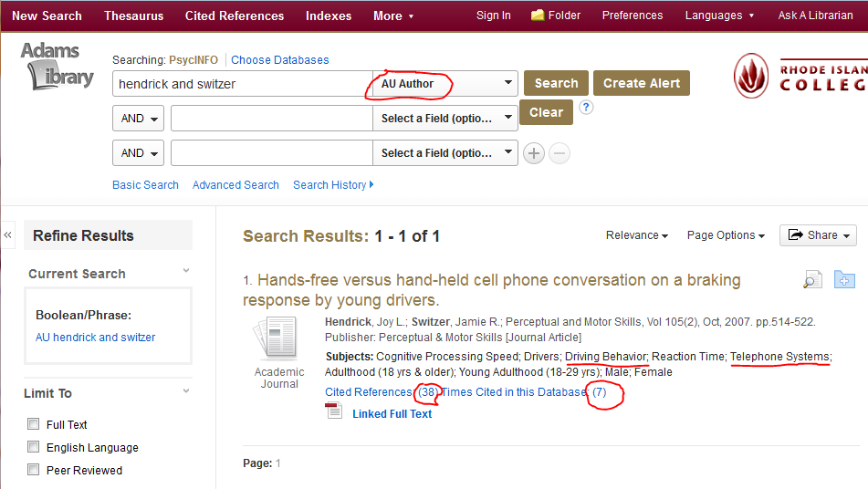Open the Indexes menu item
Screen dimensions: 868x489
coord(329,16)
